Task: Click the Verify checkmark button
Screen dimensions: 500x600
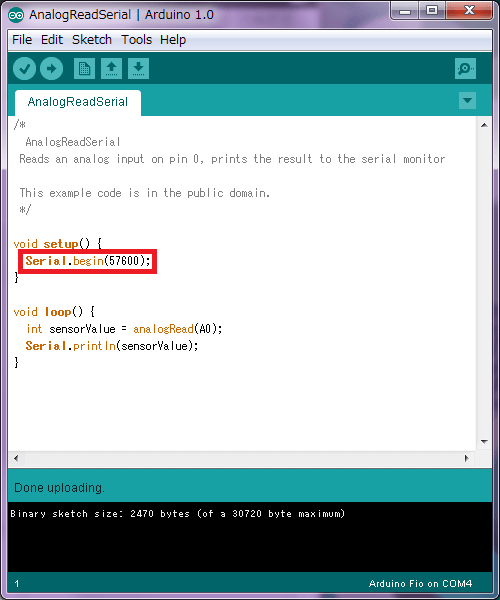Action: click(24, 69)
